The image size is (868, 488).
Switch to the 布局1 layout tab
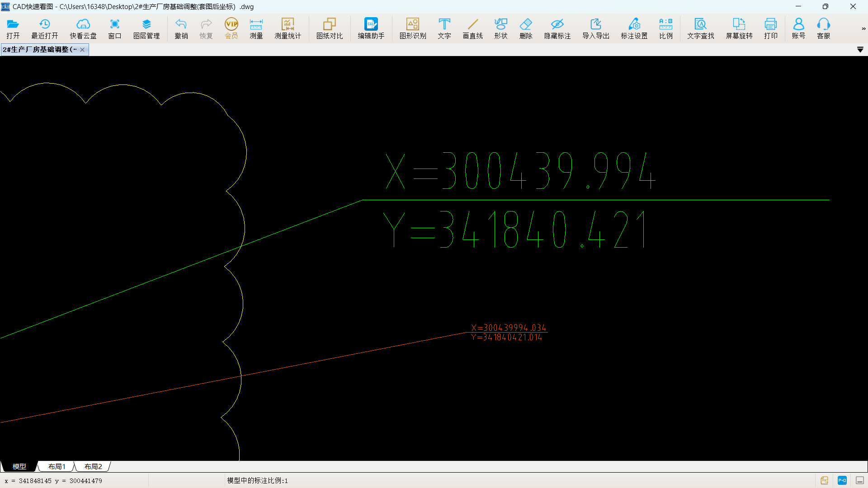click(x=57, y=466)
